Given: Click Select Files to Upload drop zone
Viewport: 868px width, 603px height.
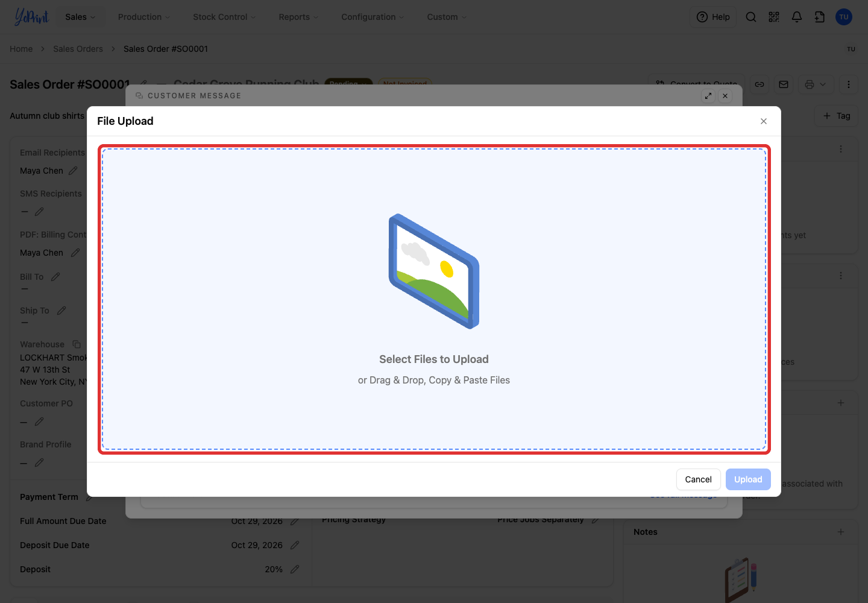Looking at the screenshot, I should [434, 299].
